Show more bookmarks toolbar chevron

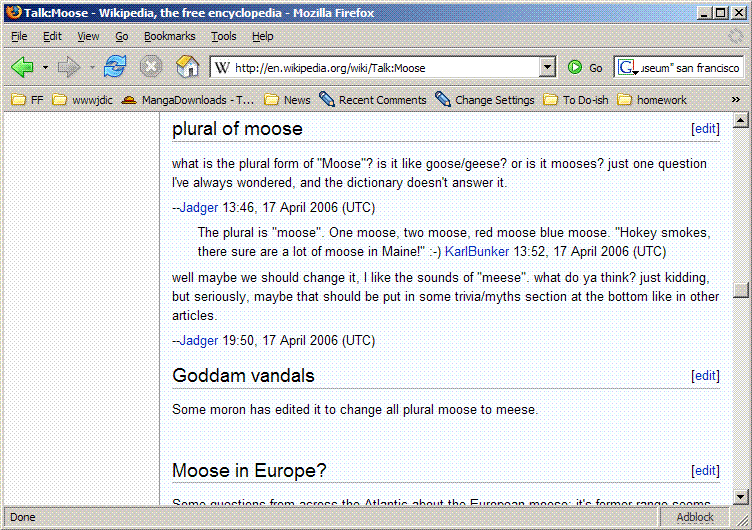(x=736, y=100)
